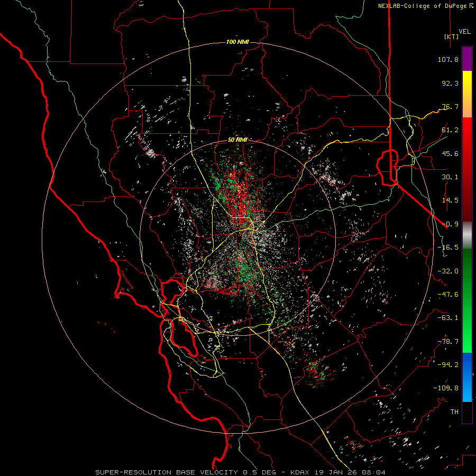Click the -78.7 velocity scale value
The image size is (476, 476).
pyautogui.click(x=448, y=342)
